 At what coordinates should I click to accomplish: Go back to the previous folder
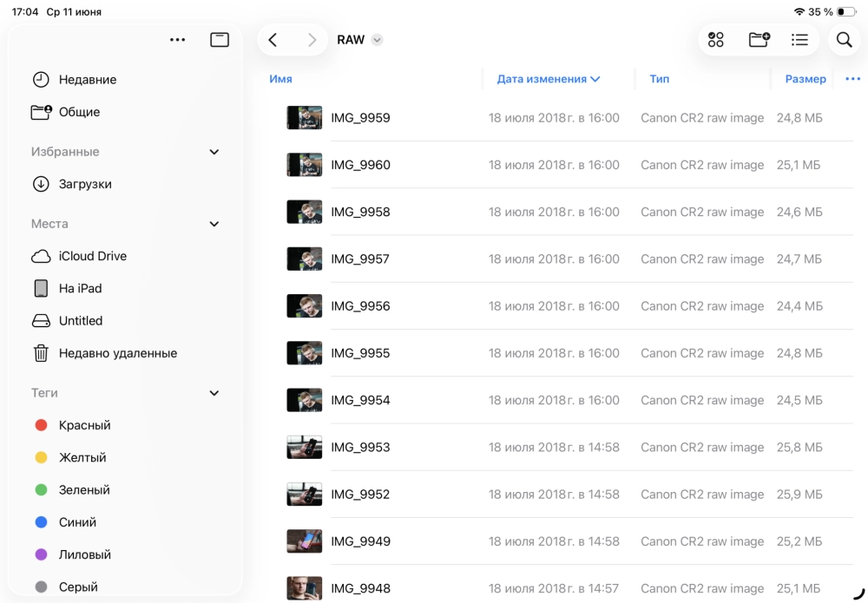point(273,40)
